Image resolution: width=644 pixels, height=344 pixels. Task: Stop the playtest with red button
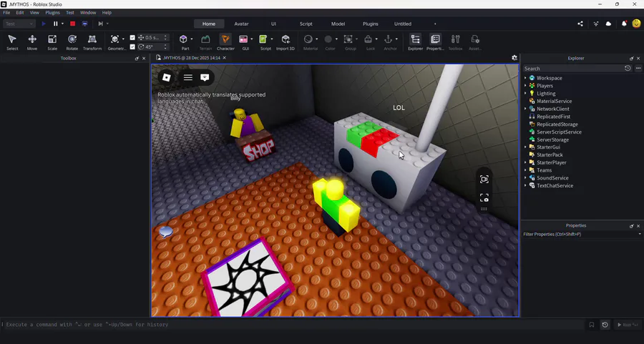(73, 24)
